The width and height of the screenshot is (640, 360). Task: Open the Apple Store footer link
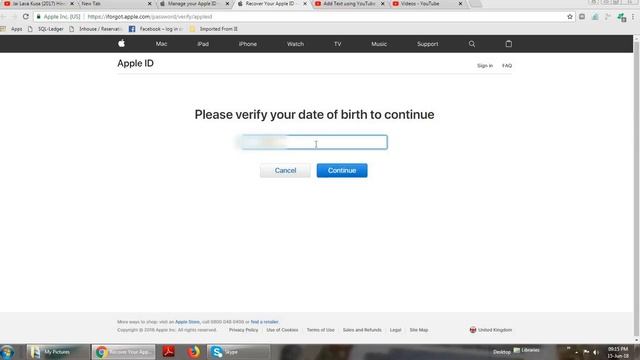[x=187, y=322]
